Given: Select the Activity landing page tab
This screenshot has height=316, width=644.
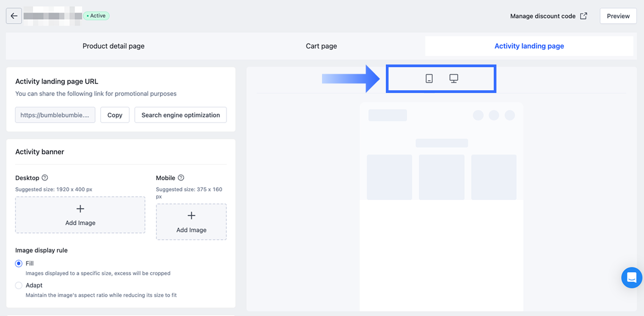Looking at the screenshot, I should tap(529, 46).
